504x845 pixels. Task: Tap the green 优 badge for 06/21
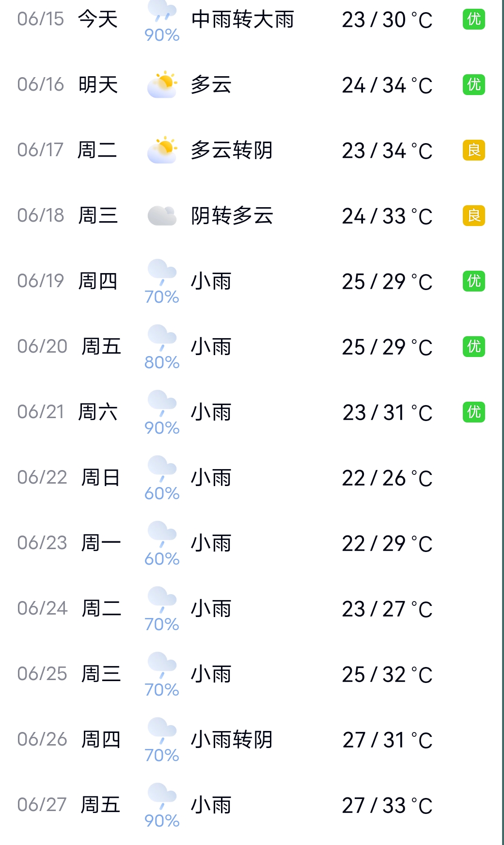(474, 412)
